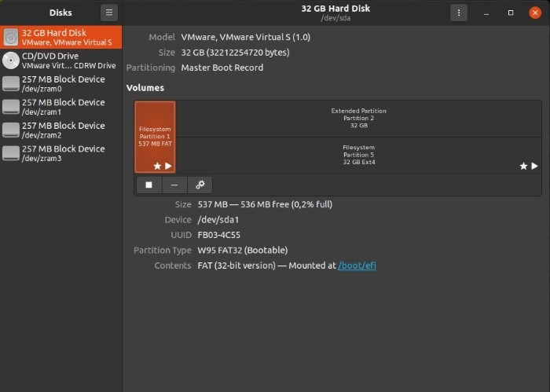Unmount the selected partition with stop button
The height and width of the screenshot is (392, 550).
148,185
